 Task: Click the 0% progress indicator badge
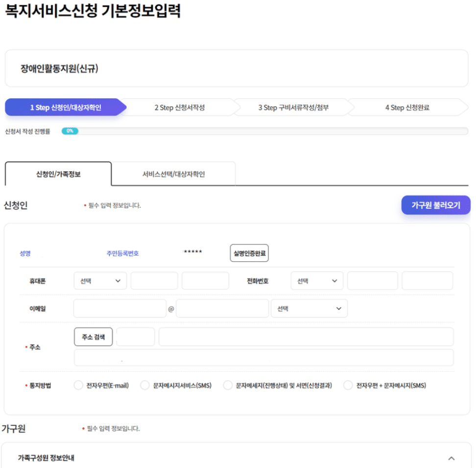pyautogui.click(x=70, y=131)
